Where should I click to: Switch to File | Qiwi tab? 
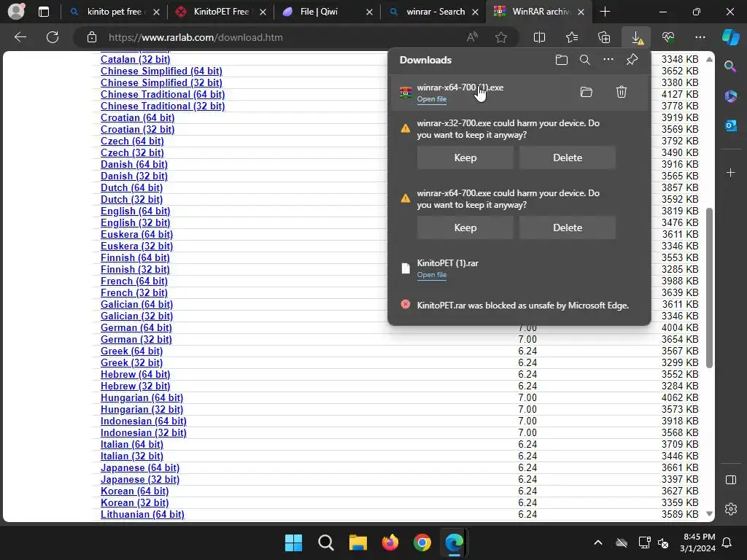[327, 12]
